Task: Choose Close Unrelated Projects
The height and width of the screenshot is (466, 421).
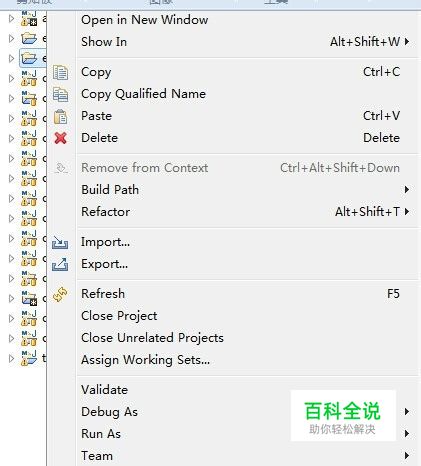Action: 152,338
